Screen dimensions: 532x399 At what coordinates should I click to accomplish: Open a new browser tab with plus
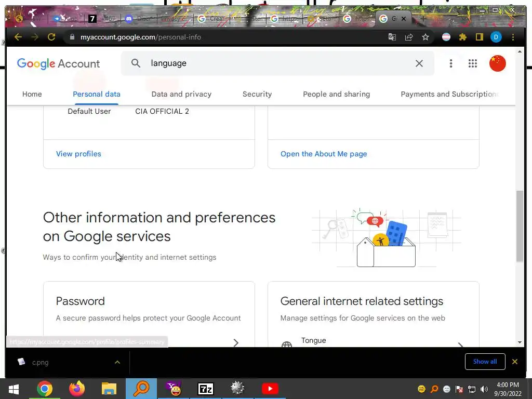click(x=423, y=19)
